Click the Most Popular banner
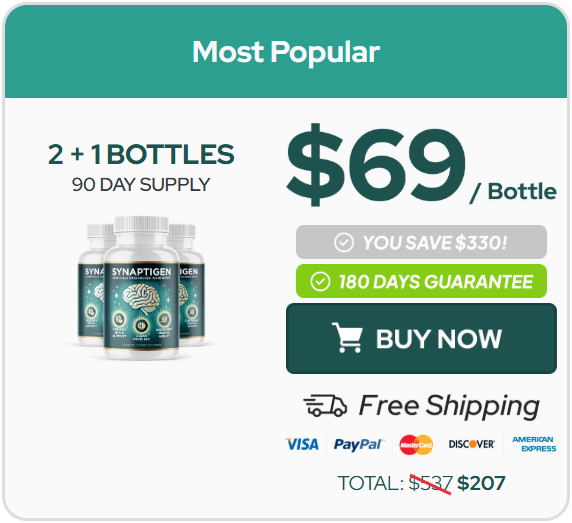572x523 pixels. click(286, 51)
